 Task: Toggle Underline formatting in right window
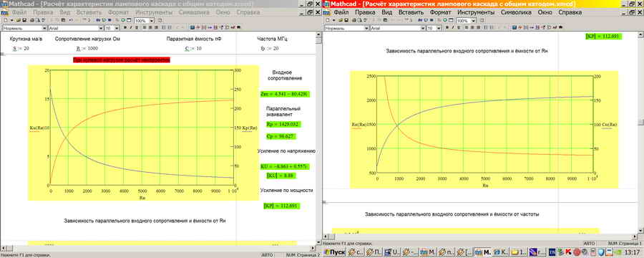pyautogui.click(x=459, y=27)
